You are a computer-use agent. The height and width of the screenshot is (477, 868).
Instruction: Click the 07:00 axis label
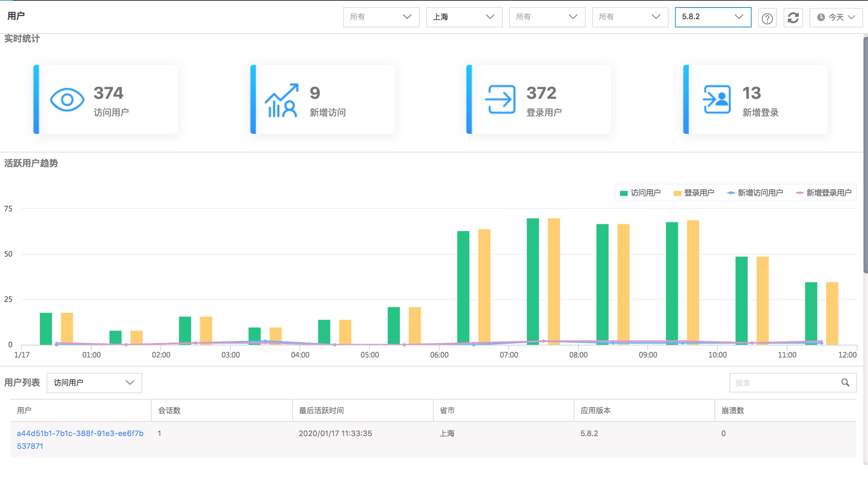509,355
